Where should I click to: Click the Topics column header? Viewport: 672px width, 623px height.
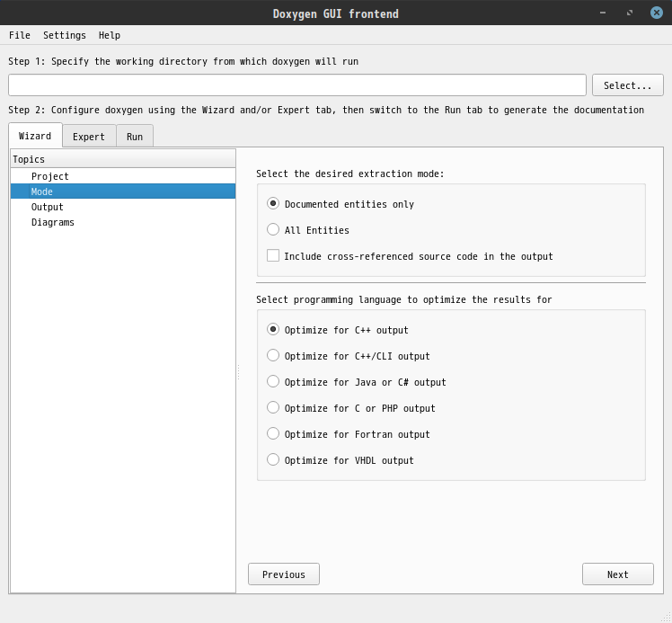[x=123, y=159]
